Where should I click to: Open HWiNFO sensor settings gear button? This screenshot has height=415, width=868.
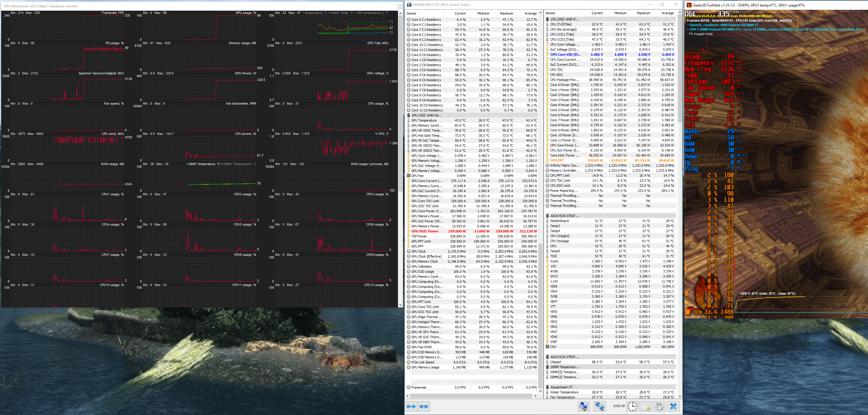(660, 407)
